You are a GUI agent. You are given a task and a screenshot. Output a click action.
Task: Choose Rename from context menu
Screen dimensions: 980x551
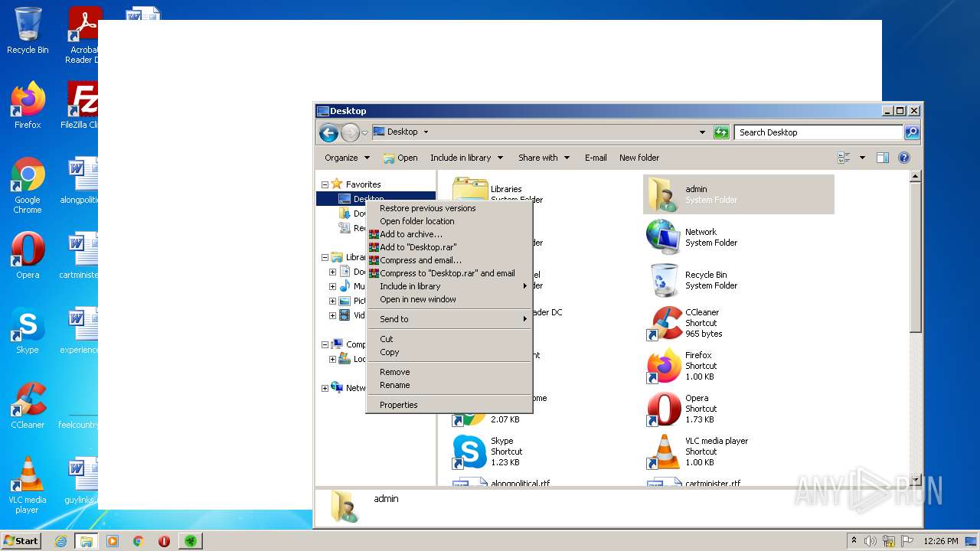coord(449,385)
